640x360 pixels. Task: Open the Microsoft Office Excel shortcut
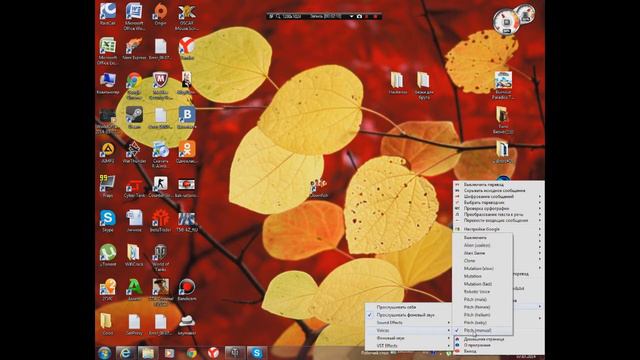click(108, 51)
